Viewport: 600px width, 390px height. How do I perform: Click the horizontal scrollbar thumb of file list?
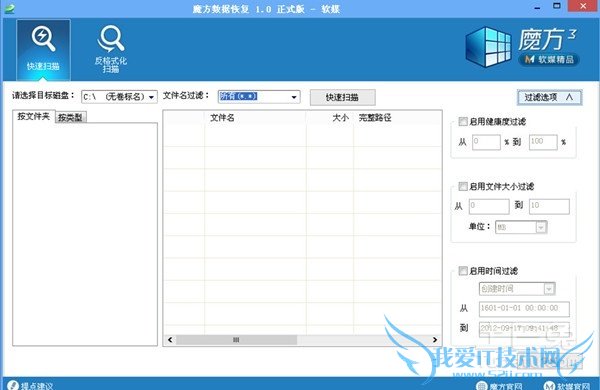pyautogui.click(x=236, y=339)
